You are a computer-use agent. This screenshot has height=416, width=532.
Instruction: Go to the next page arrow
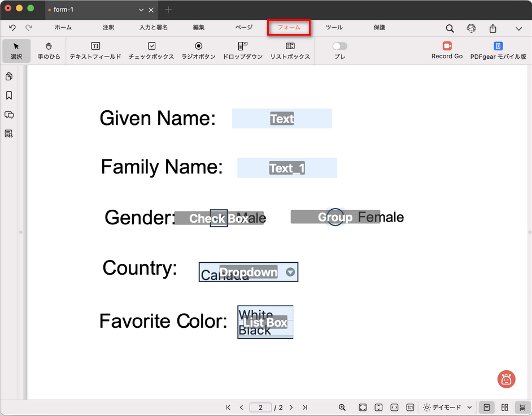coord(291,408)
